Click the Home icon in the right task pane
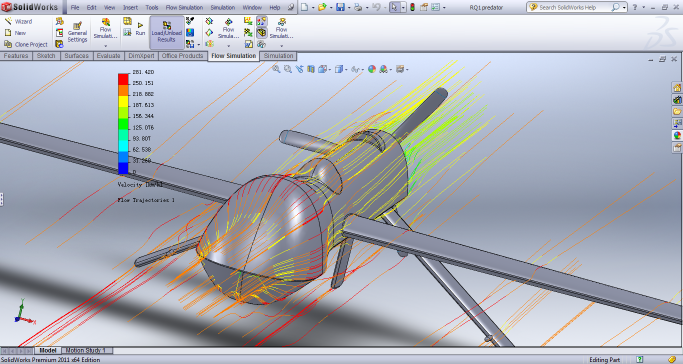Image resolution: width=683 pixels, height=364 pixels. 677,88
